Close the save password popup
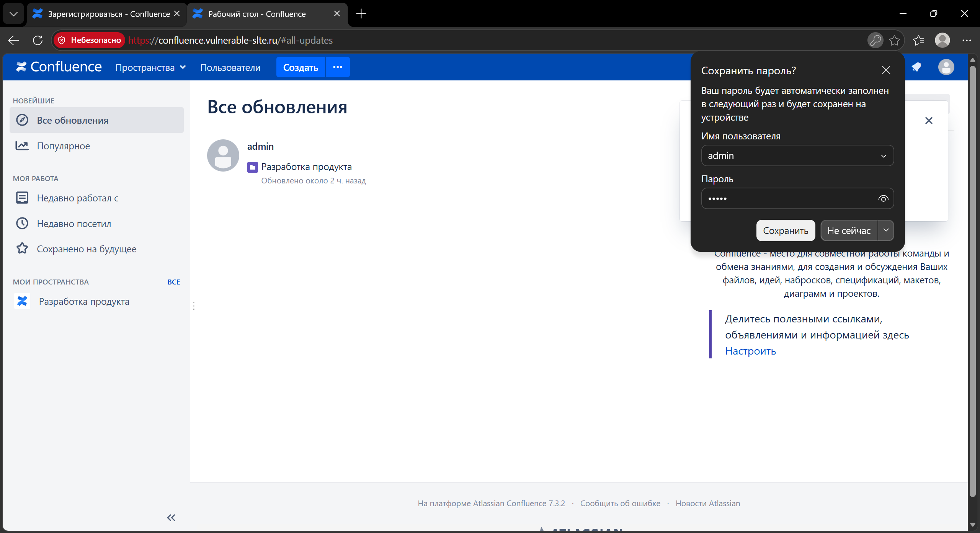 tap(886, 70)
